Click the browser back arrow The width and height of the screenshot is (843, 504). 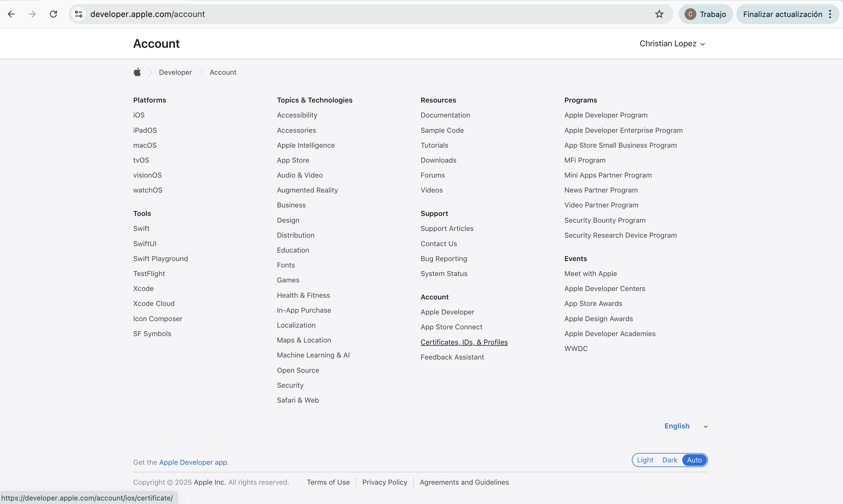pyautogui.click(x=11, y=14)
